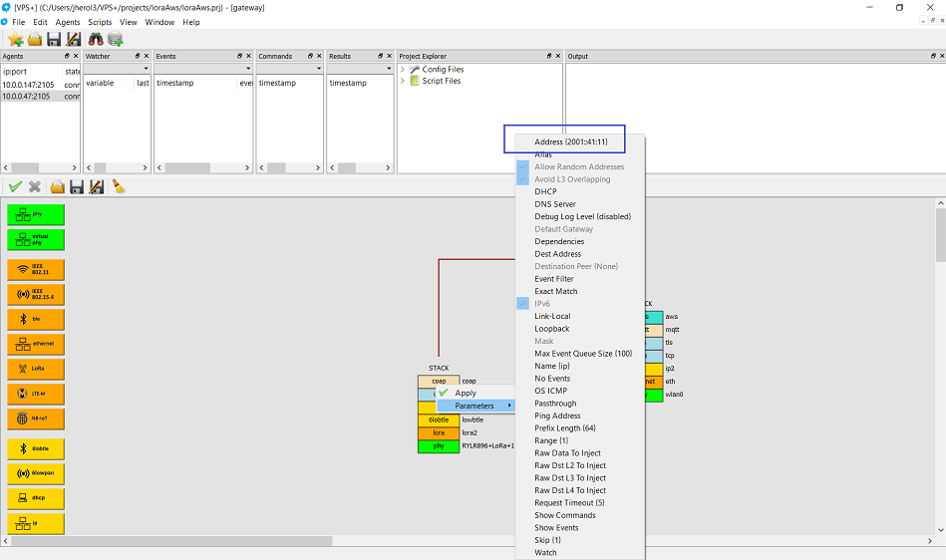The width and height of the screenshot is (946, 560).
Task: Click the star new project icon
Action: [x=15, y=39]
